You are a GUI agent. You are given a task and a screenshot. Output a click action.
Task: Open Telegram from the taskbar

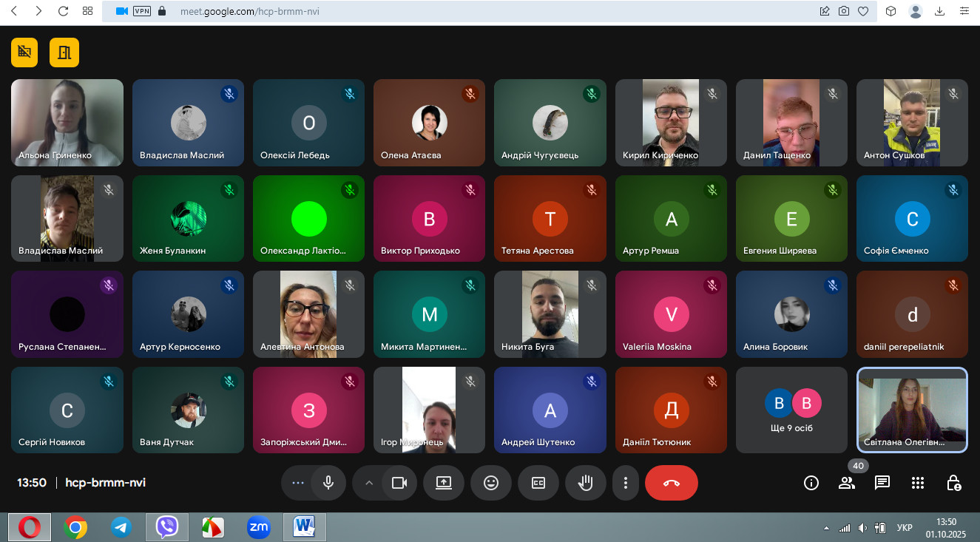tap(121, 527)
